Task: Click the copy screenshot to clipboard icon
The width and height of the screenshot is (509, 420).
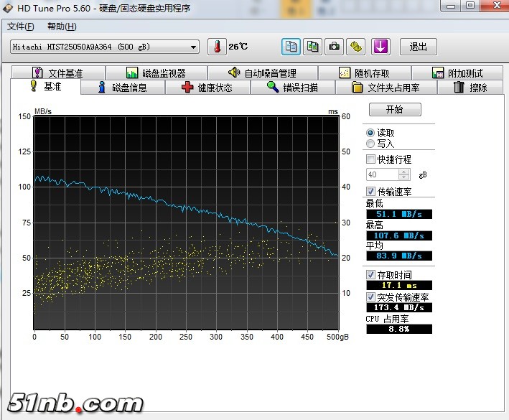Action: tap(312, 47)
